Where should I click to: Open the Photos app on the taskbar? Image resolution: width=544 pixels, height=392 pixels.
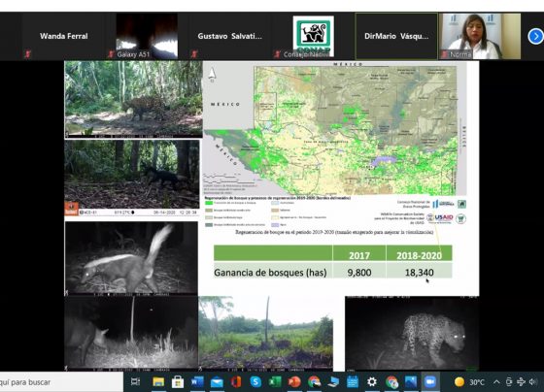[411, 382]
